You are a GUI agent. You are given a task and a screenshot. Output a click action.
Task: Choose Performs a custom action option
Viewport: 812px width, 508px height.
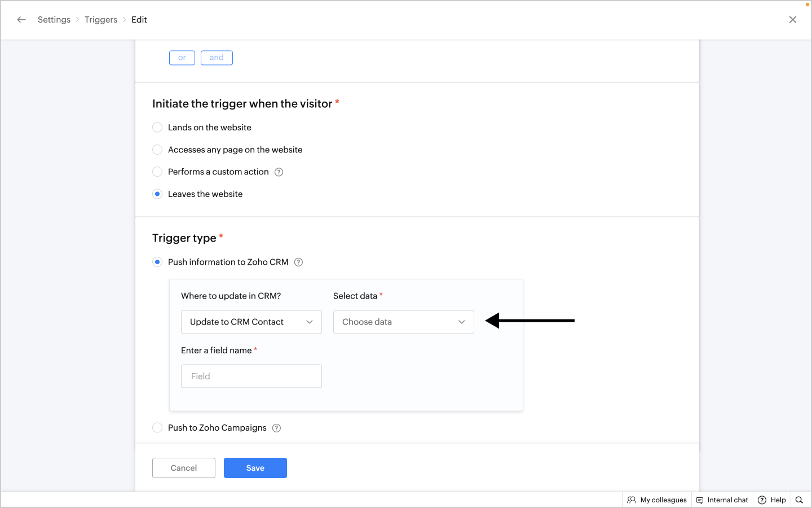point(157,172)
